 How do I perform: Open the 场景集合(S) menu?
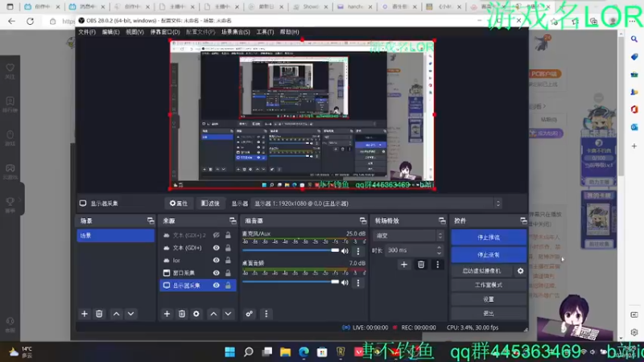coord(235,32)
